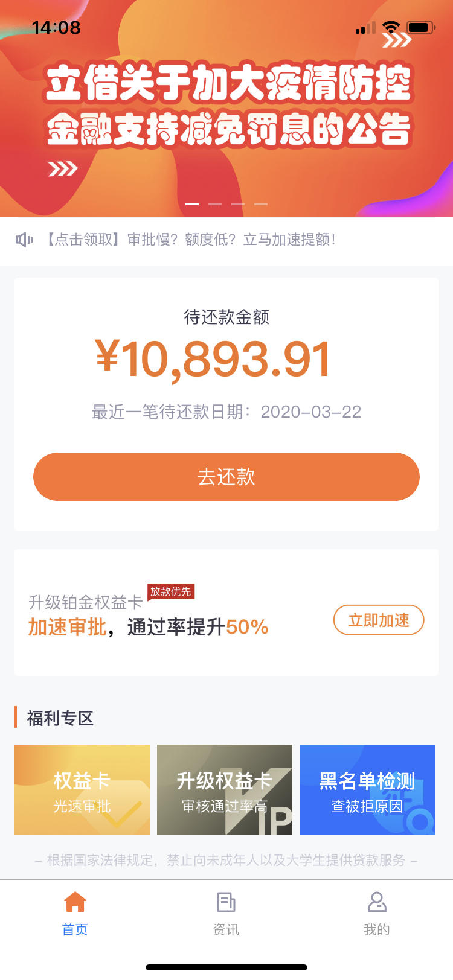
Task: Tap the triple-chevron arrows under banner headline
Action: tap(63, 168)
